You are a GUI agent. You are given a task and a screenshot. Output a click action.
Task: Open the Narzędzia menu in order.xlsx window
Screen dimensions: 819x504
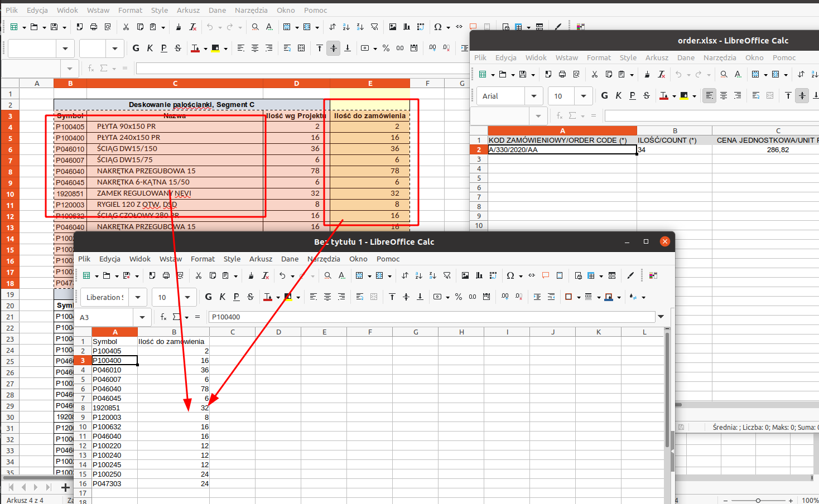(x=720, y=57)
